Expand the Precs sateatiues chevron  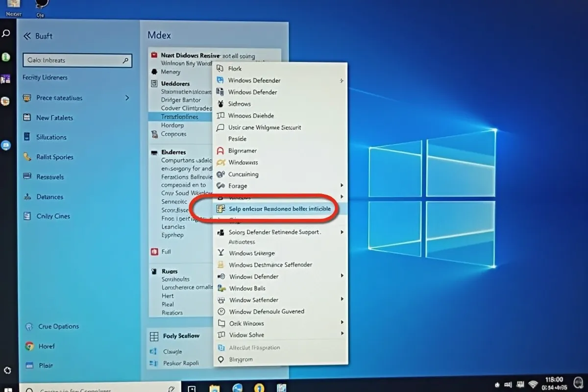point(127,98)
